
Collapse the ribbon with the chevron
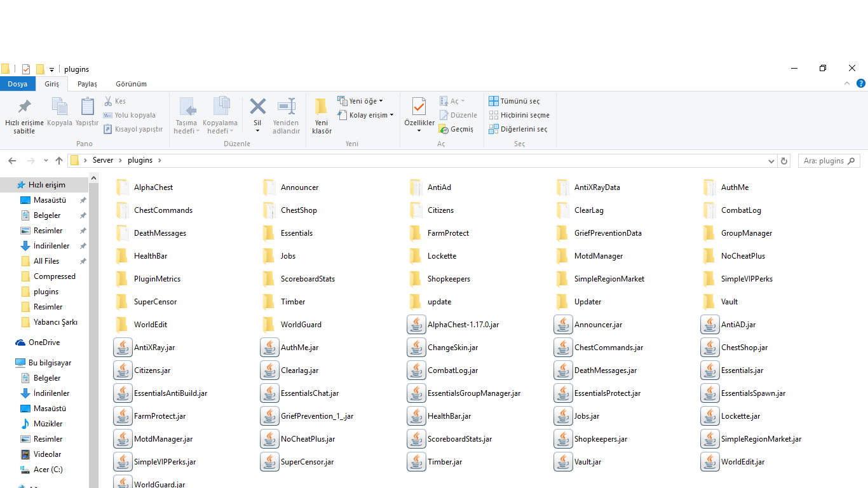click(847, 83)
